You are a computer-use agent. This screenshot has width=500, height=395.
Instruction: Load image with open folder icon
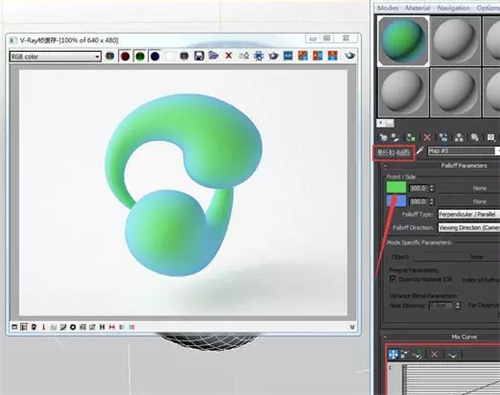click(213, 56)
